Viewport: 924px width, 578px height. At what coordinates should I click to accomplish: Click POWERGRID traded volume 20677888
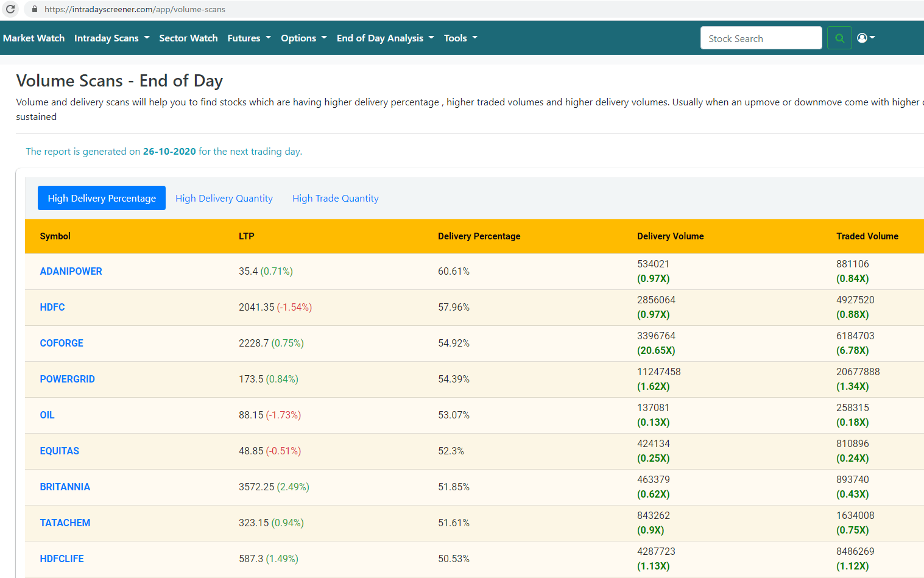[x=858, y=372]
